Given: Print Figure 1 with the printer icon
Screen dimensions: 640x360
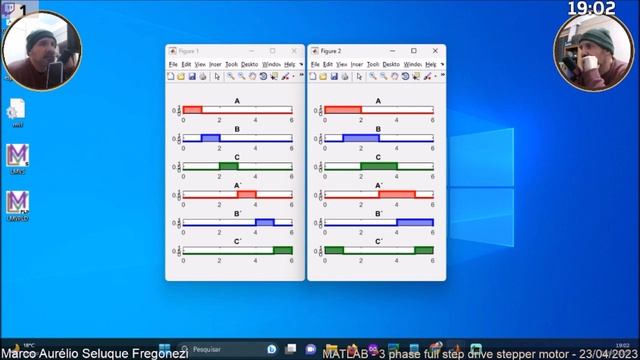Looking at the screenshot, I should (x=203, y=76).
